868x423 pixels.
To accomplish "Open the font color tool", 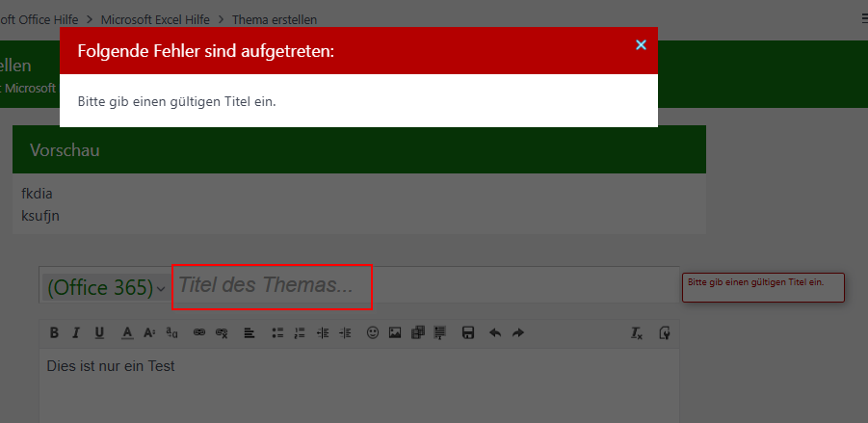I will tap(127, 332).
